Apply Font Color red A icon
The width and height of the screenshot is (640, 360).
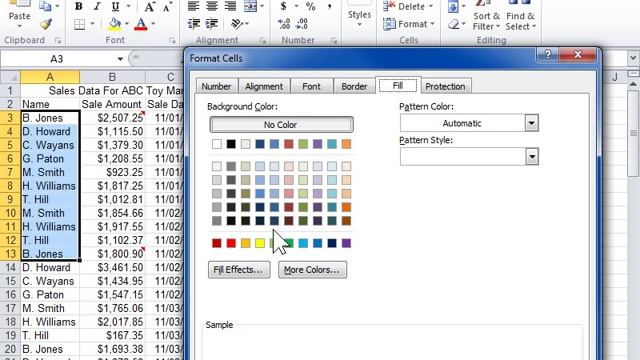(140, 24)
